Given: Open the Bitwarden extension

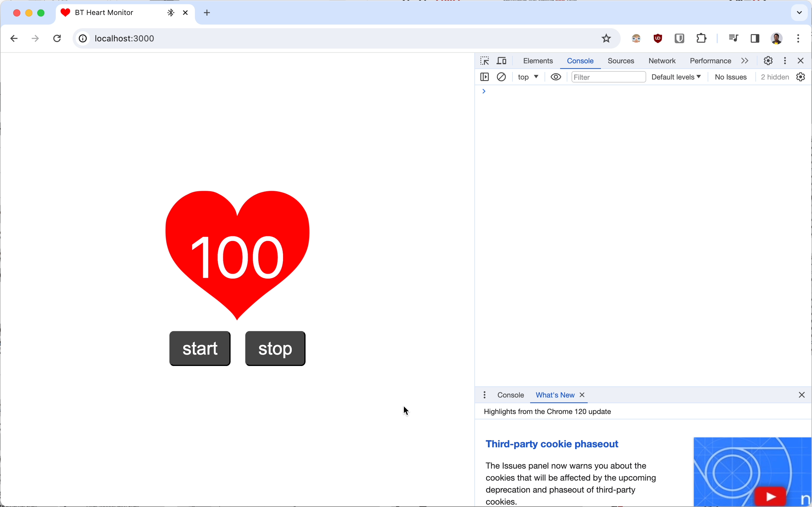Looking at the screenshot, I should tap(679, 38).
